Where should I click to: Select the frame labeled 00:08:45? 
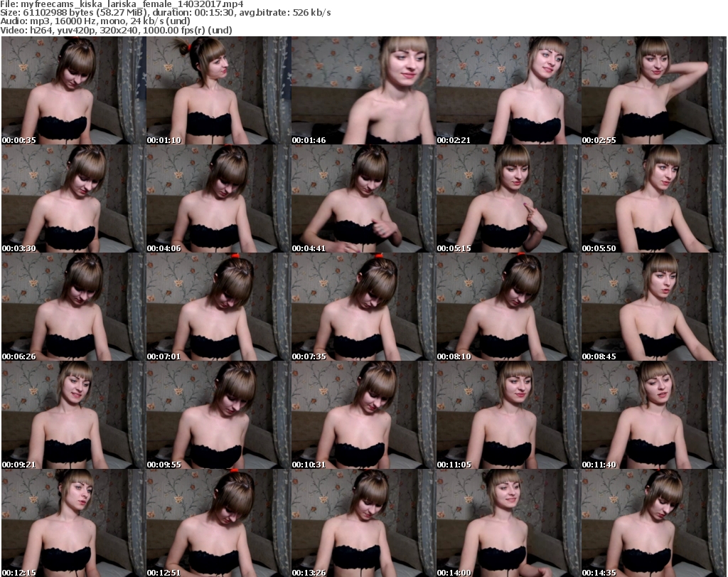coord(654,307)
